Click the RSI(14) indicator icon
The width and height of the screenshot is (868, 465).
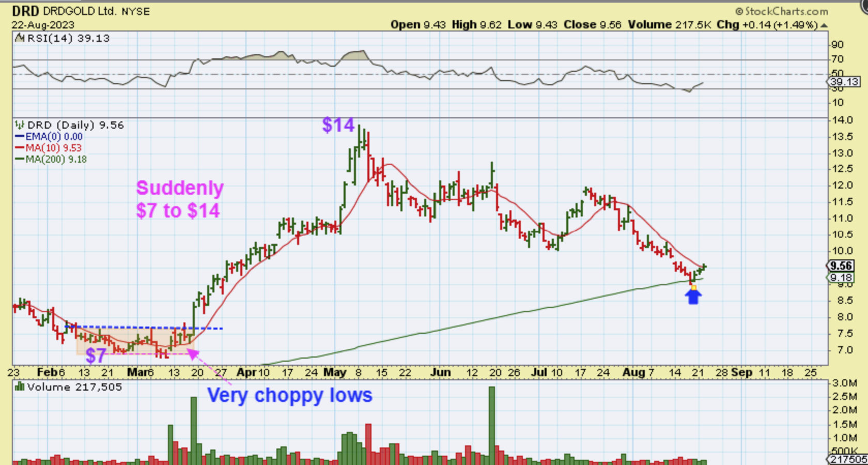[x=20, y=38]
